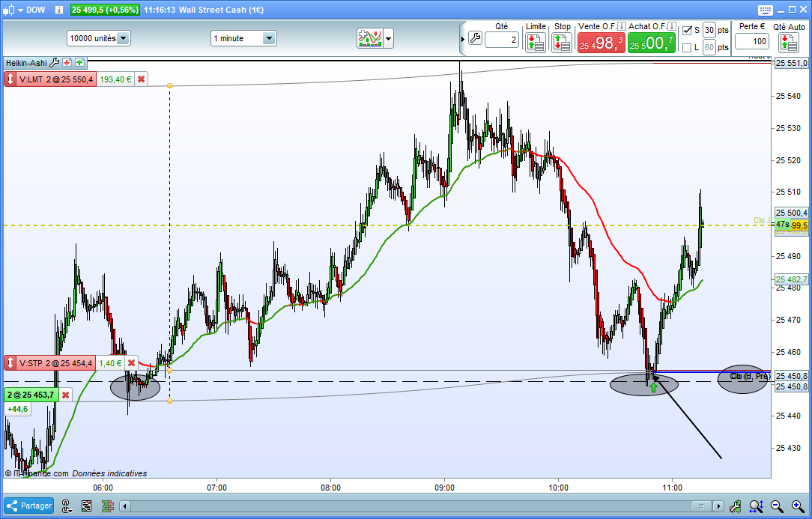Screen dimensions: 812x519
Task: Click the Heikin-Ashi label
Action: tap(26, 63)
